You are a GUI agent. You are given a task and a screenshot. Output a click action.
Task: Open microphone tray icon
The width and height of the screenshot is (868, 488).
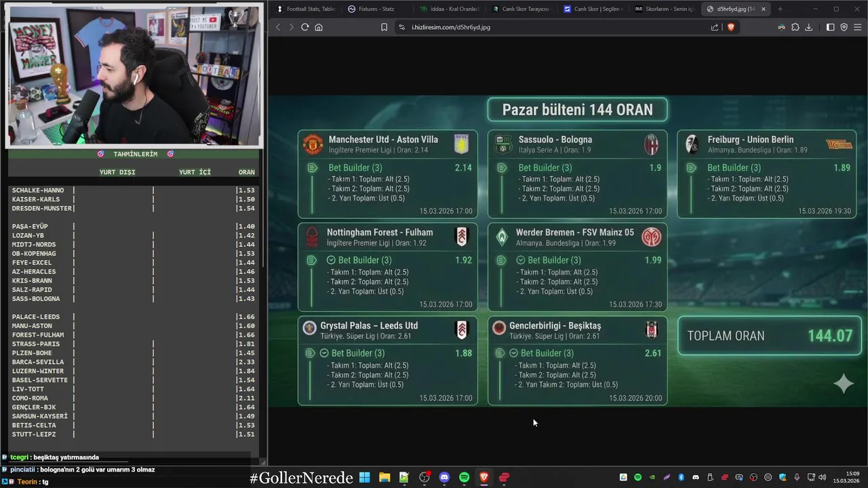tap(797, 477)
